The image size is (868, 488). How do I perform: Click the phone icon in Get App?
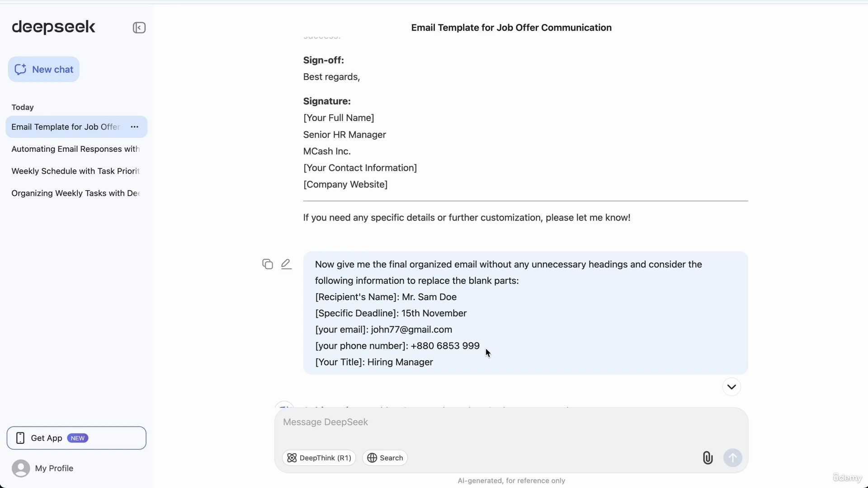click(20, 438)
